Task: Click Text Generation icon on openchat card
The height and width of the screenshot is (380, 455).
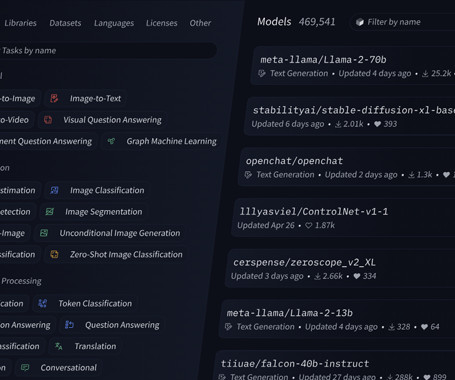Action: click(248, 175)
